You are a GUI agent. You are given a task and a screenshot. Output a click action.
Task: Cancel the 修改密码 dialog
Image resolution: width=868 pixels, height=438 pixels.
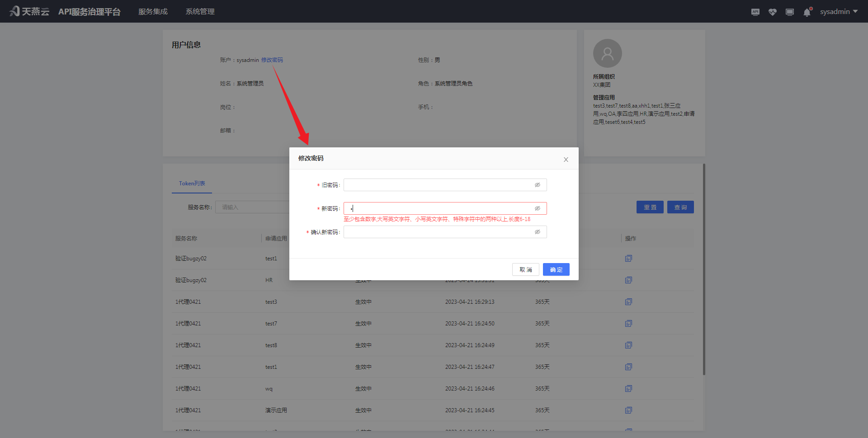tap(525, 269)
